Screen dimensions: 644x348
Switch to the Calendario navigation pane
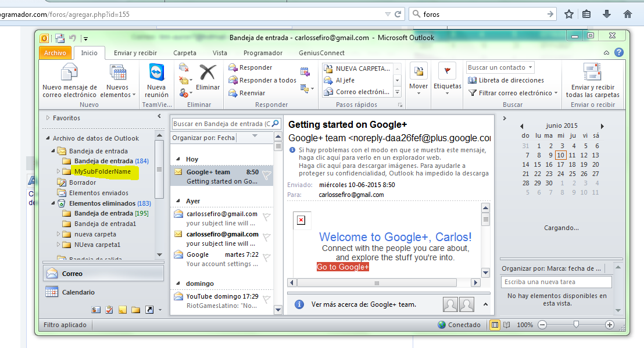click(x=103, y=292)
